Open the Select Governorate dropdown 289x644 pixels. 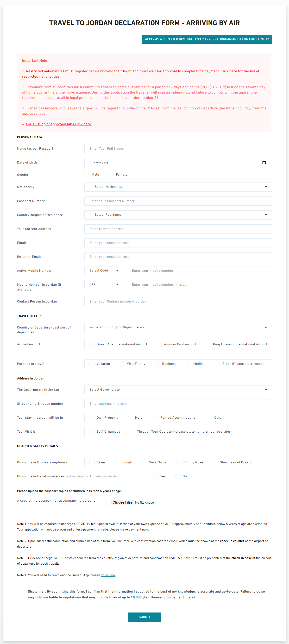[x=178, y=390]
